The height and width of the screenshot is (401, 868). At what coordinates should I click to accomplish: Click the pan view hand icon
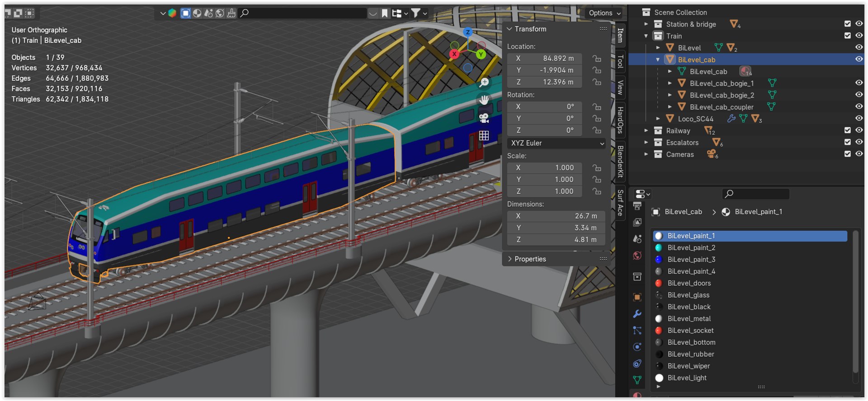click(x=484, y=100)
